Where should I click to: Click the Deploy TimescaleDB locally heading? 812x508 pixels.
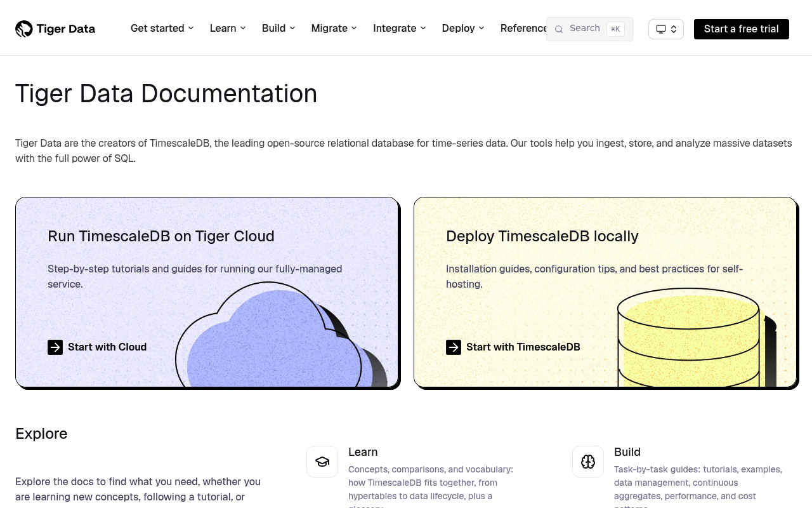(542, 236)
